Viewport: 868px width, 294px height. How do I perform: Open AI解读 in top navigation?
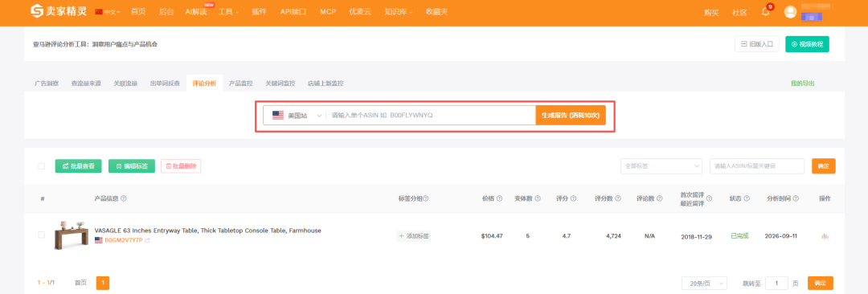[196, 11]
